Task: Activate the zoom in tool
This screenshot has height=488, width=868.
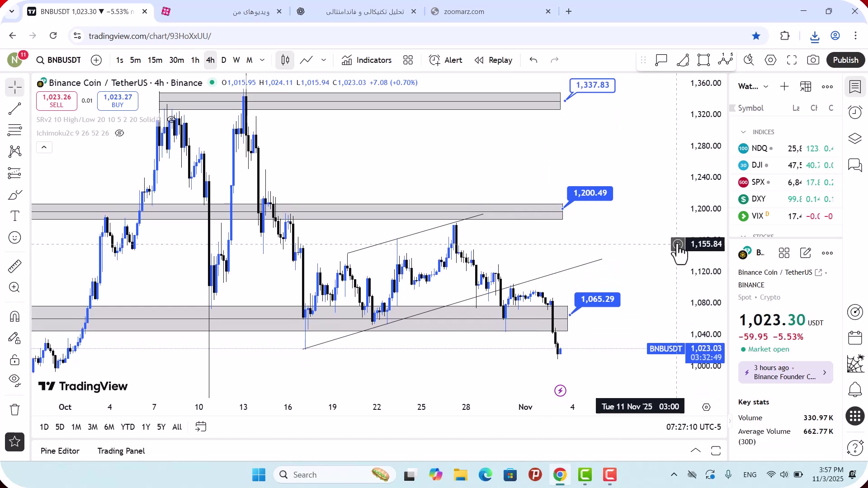Action: [14, 287]
